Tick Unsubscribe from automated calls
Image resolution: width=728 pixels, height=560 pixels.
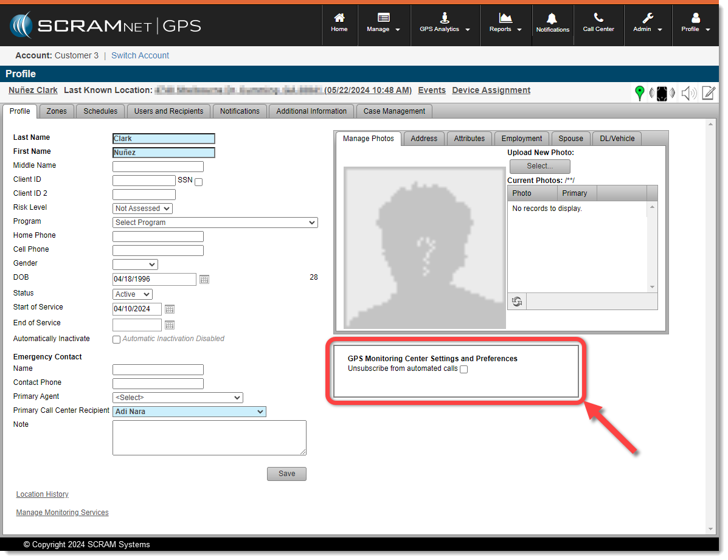(x=463, y=370)
